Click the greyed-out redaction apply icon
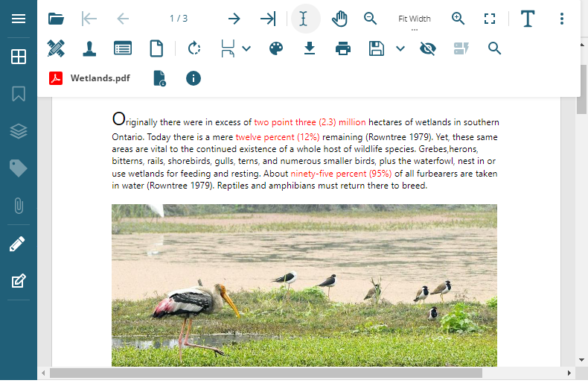Viewport: 588px width, 392px height. click(461, 48)
